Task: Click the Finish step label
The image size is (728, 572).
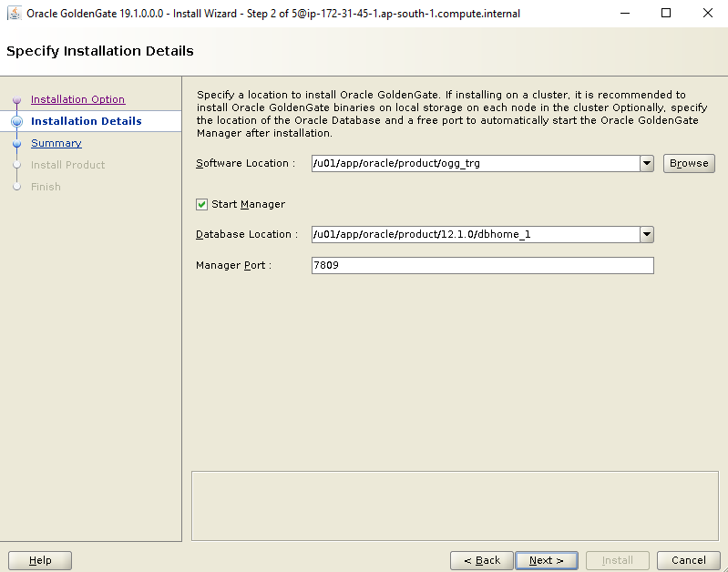Action: coord(46,187)
